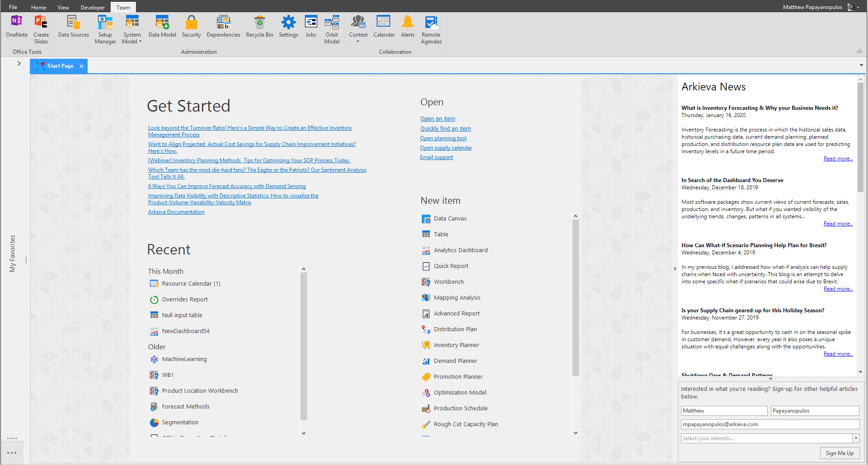Screen dimensions: 868x465
Task: Create a new Production Schedule
Action: [455, 409]
